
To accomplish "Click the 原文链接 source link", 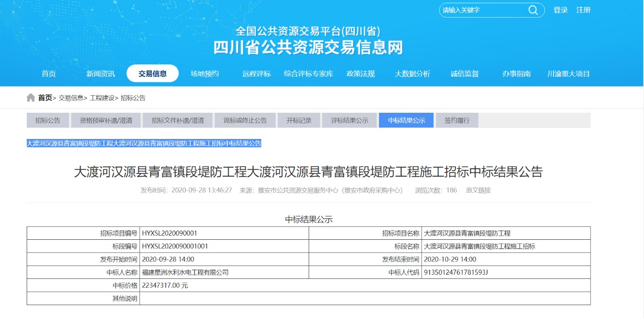I will coord(478,190).
